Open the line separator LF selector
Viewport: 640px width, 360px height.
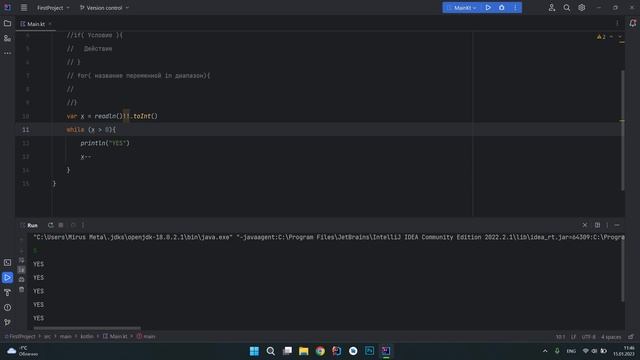573,337
